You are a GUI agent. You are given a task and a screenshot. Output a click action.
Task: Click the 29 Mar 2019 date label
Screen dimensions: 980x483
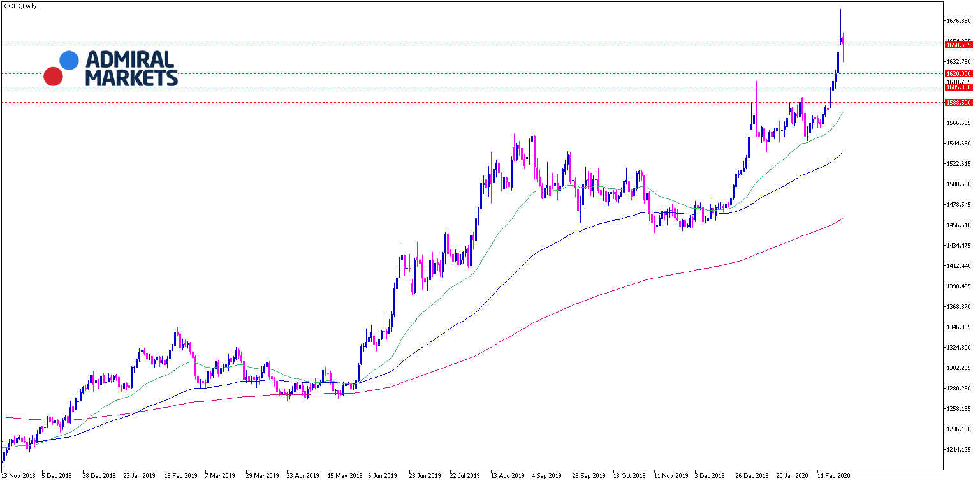pyautogui.click(x=261, y=476)
